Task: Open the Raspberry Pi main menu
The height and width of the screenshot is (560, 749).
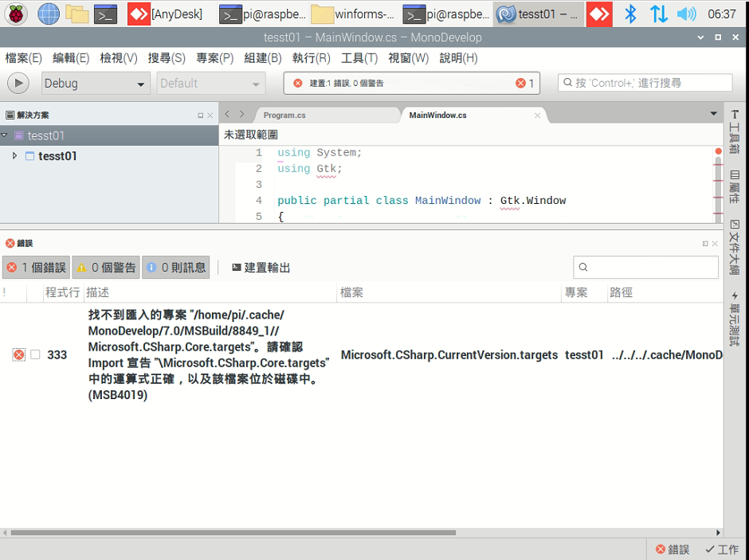Action: click(x=16, y=14)
